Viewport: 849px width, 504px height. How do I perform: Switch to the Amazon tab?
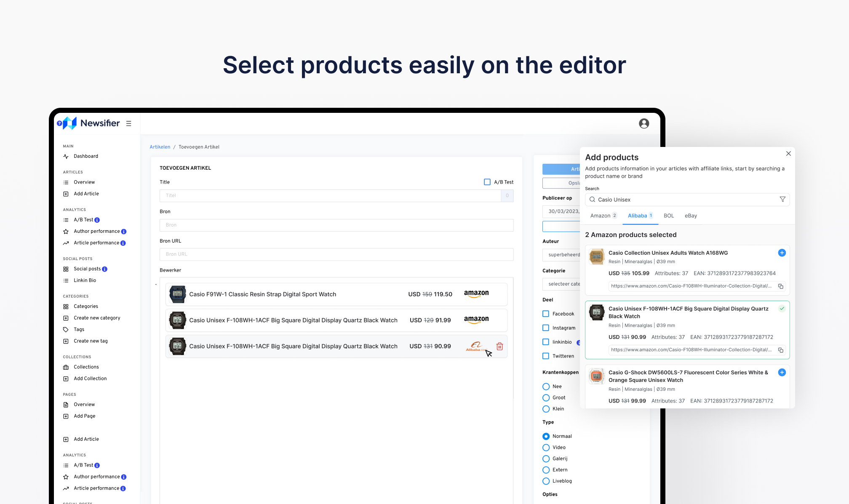pos(601,216)
